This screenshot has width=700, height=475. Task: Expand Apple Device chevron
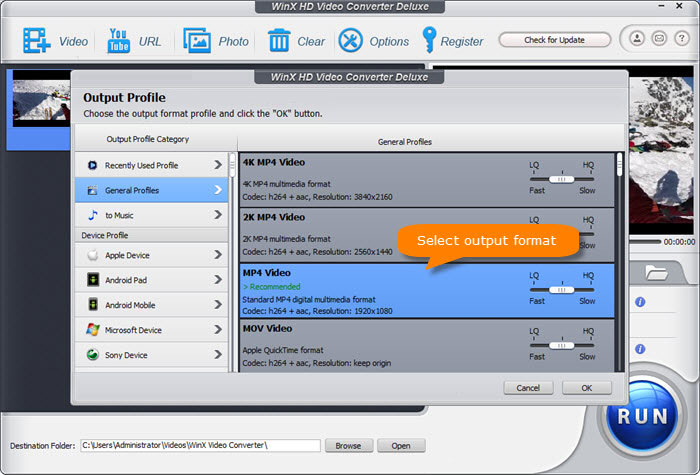click(218, 255)
